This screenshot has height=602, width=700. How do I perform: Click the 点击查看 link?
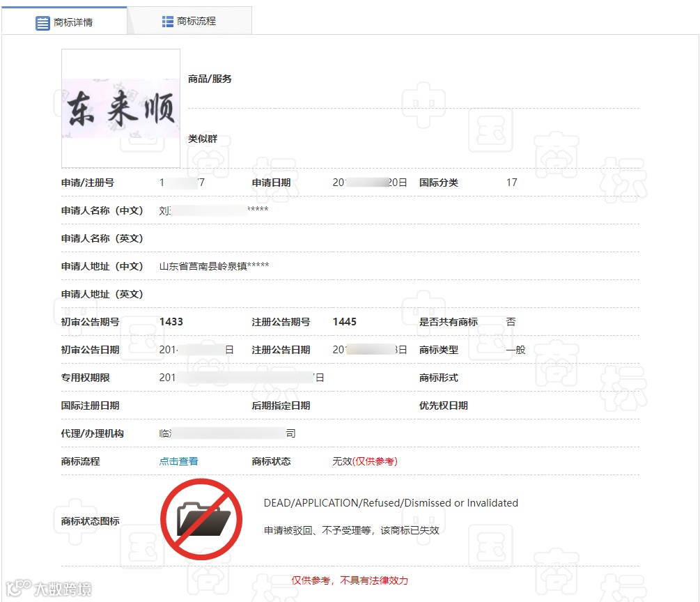[x=178, y=461]
